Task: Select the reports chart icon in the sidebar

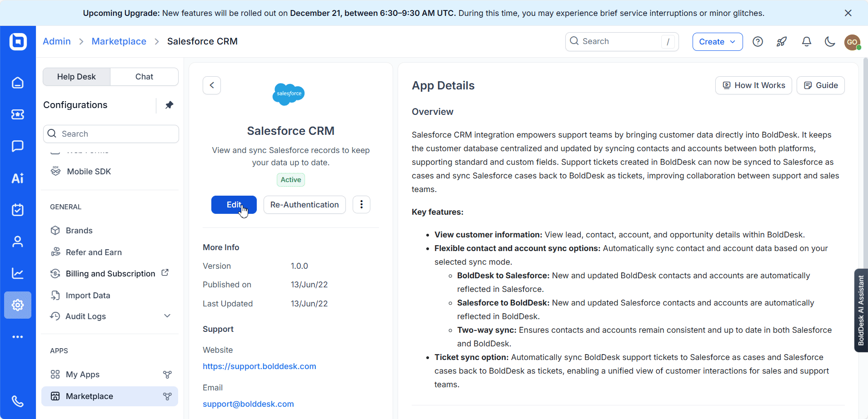Action: pyautogui.click(x=18, y=273)
